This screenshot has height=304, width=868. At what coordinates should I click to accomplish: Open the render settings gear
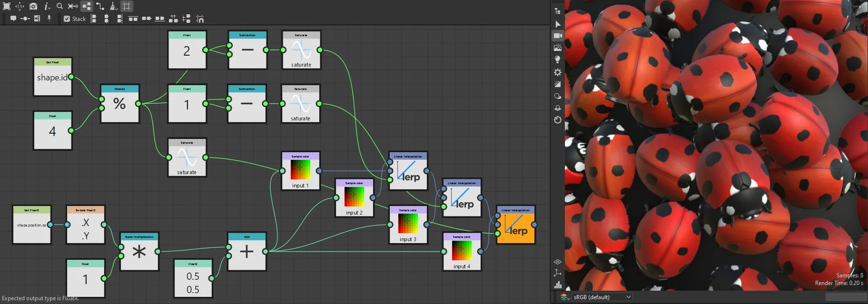(558, 72)
